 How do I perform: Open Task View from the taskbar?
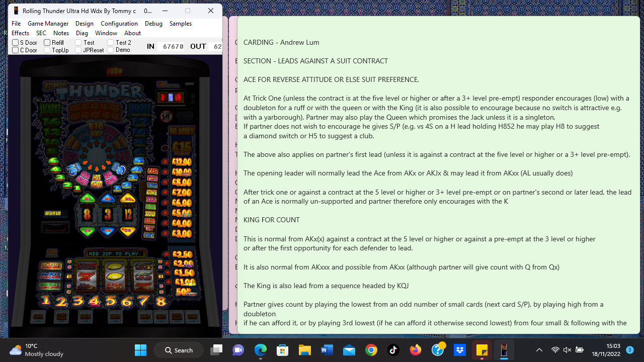tap(216, 350)
